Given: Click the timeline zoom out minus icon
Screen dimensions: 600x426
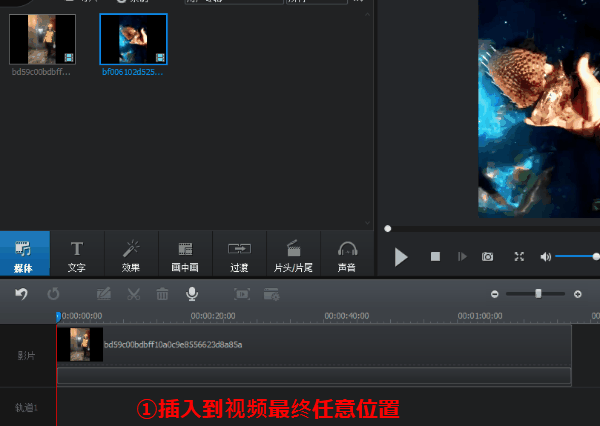Looking at the screenshot, I should (x=495, y=294).
